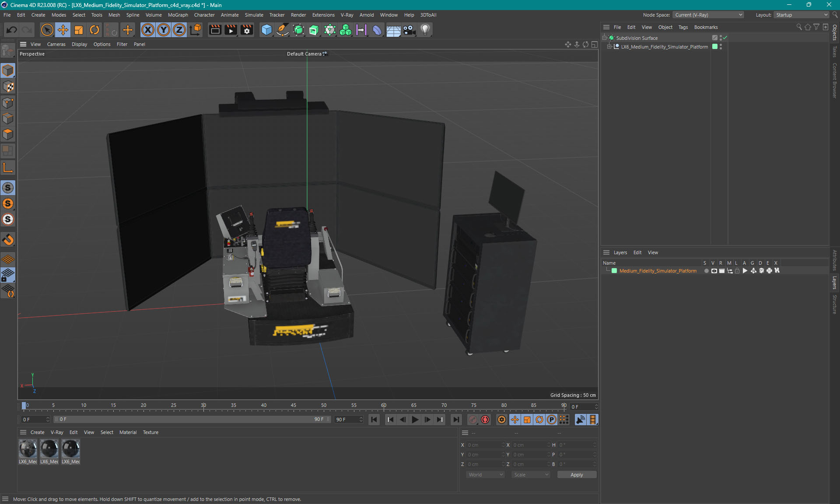Toggle Autokeying button

click(485, 420)
